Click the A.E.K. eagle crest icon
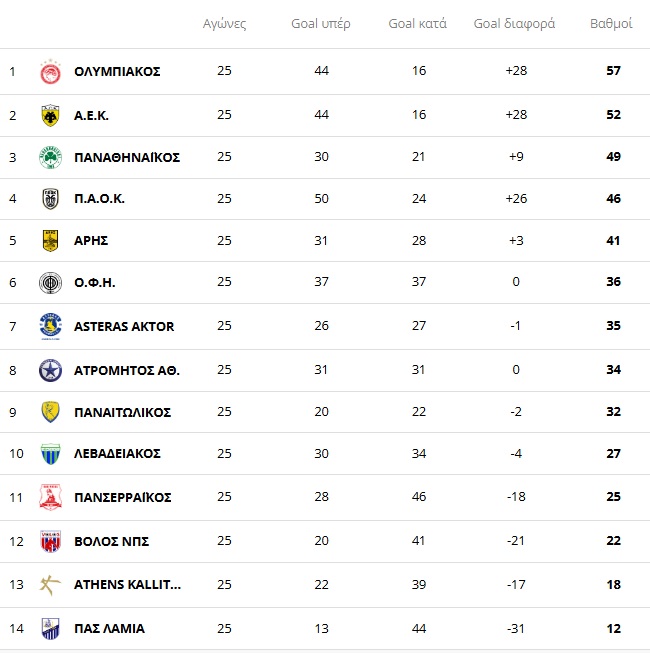Viewport: 650px width, 653px height. tap(50, 115)
